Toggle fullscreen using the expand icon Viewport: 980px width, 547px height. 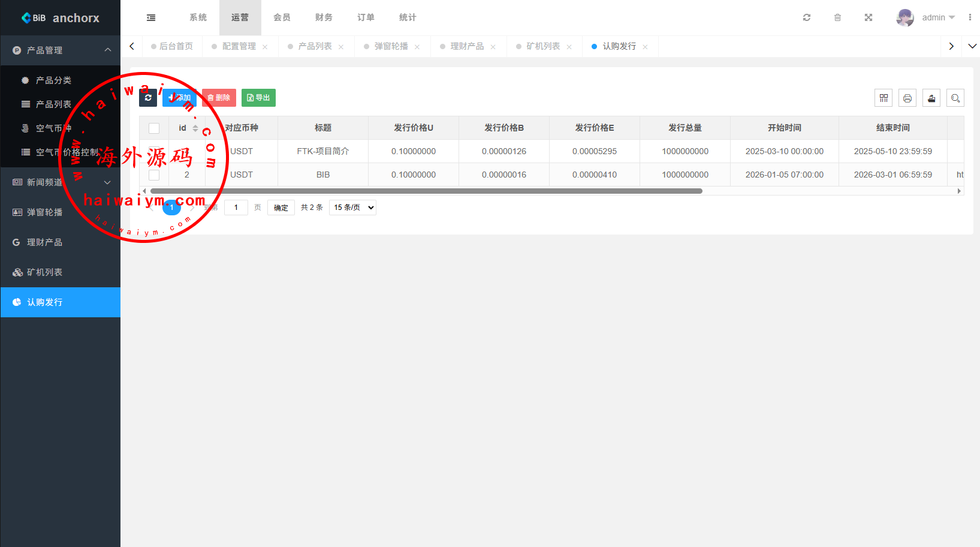tap(869, 17)
